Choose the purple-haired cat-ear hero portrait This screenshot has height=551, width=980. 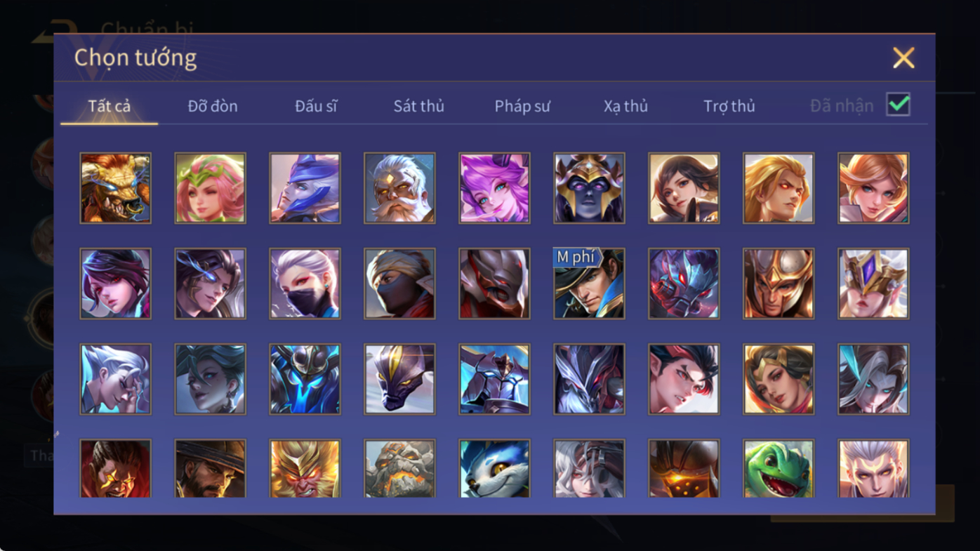[x=494, y=188]
